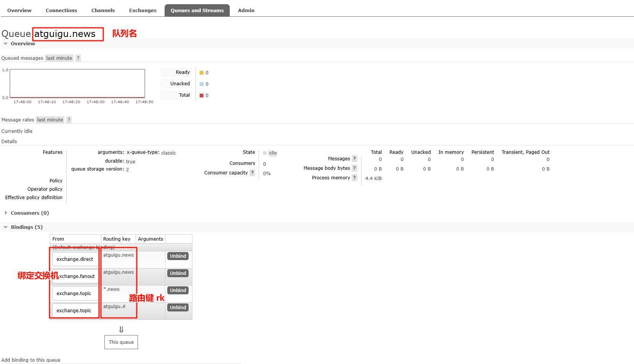Click the This queue button
Screen dimensions: 634x364
click(121, 342)
